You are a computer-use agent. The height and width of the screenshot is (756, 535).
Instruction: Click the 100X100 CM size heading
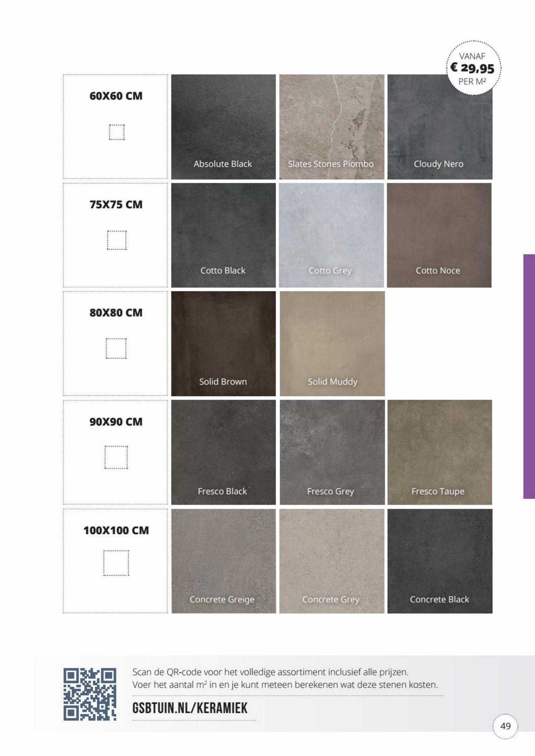116,530
